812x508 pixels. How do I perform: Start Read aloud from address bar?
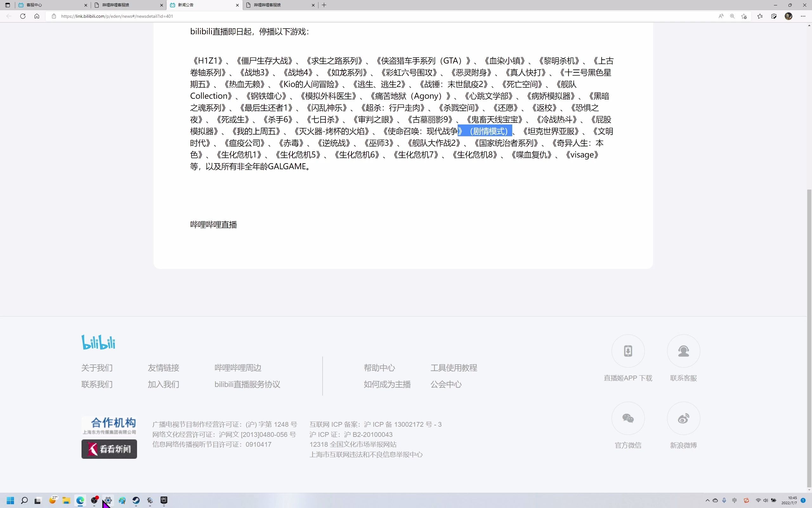pyautogui.click(x=721, y=16)
